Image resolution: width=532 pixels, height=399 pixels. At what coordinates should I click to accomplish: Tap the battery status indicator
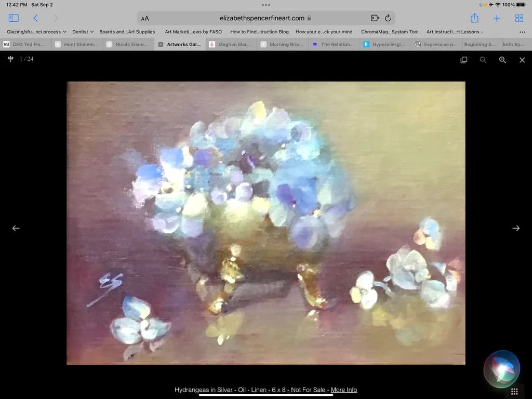point(521,5)
